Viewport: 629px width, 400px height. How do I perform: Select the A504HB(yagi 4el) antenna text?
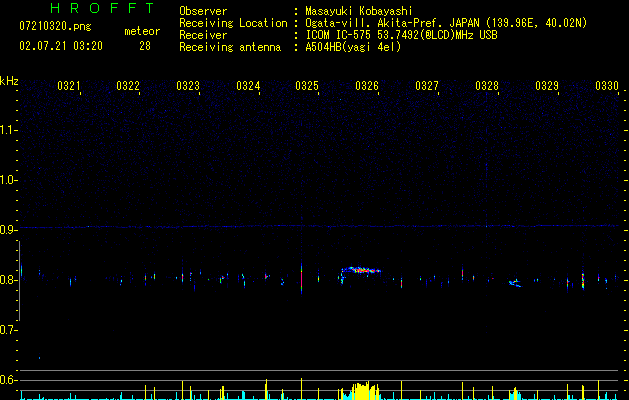pos(353,47)
